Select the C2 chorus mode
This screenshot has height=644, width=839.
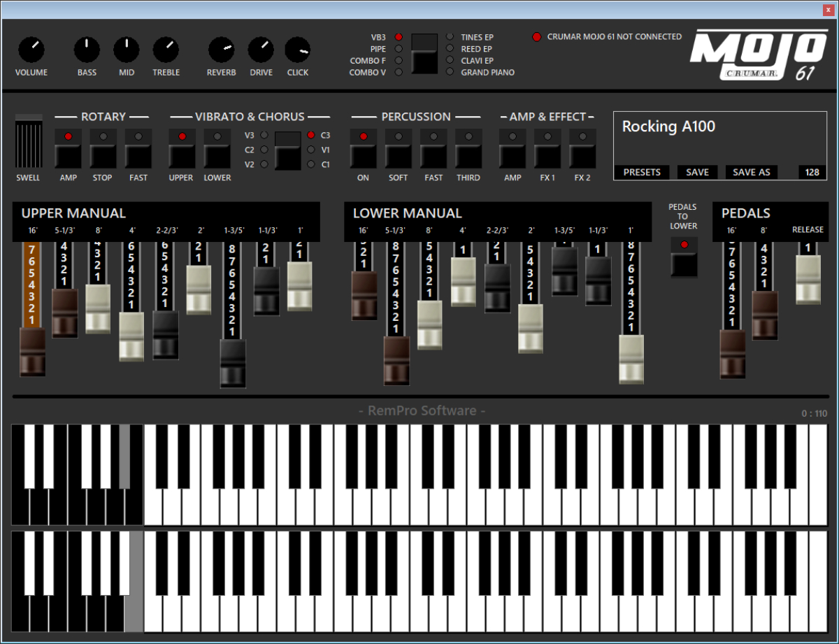coord(264,150)
